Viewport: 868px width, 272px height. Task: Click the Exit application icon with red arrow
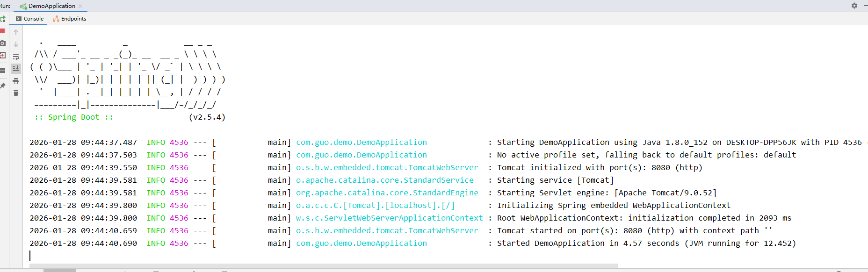coord(2,55)
